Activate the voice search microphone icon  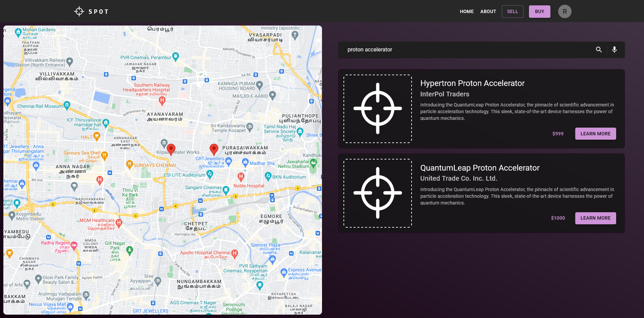(614, 49)
